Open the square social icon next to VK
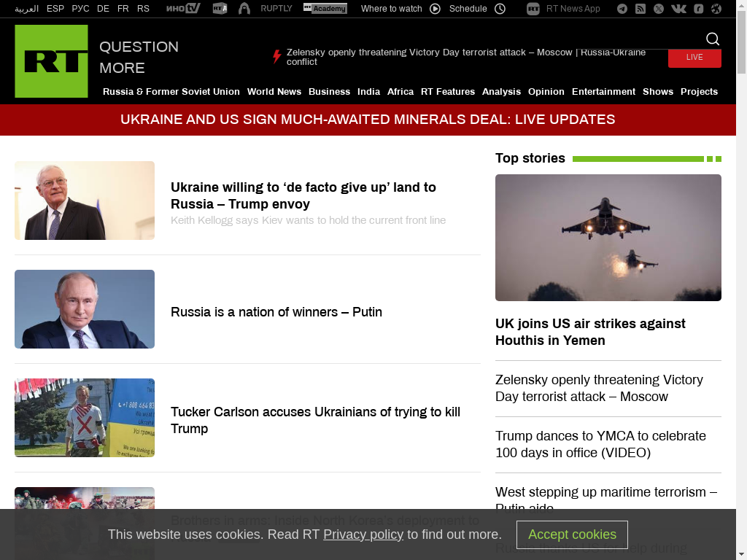This screenshot has width=747, height=560. [698, 9]
